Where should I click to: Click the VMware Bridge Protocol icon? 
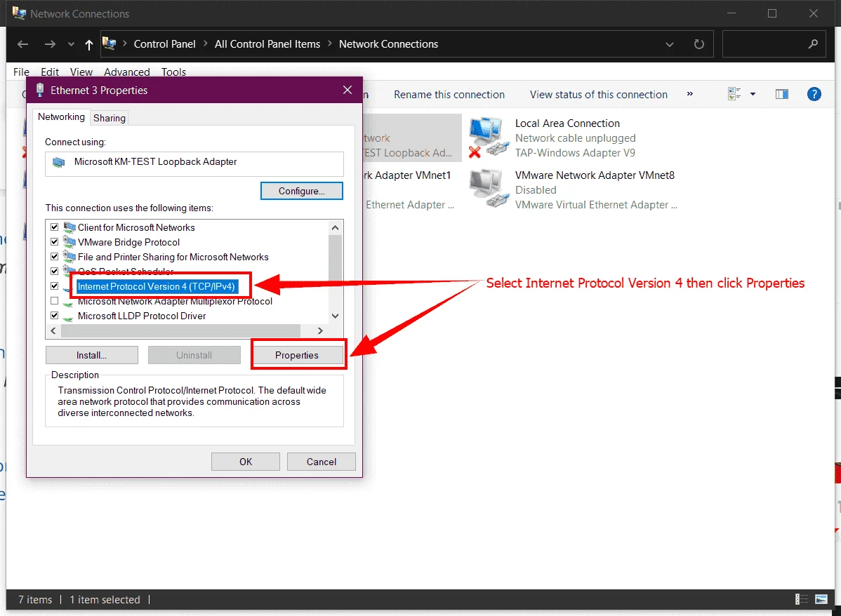click(69, 242)
